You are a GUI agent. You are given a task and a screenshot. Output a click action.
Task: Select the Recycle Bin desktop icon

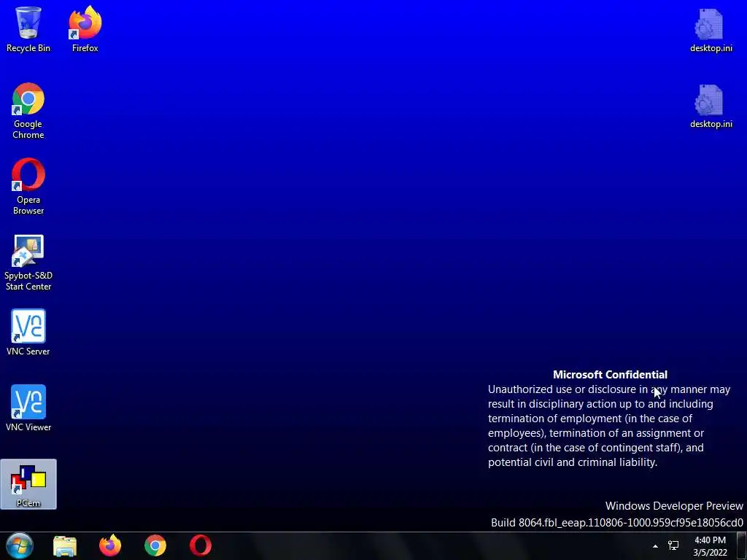[x=28, y=28]
